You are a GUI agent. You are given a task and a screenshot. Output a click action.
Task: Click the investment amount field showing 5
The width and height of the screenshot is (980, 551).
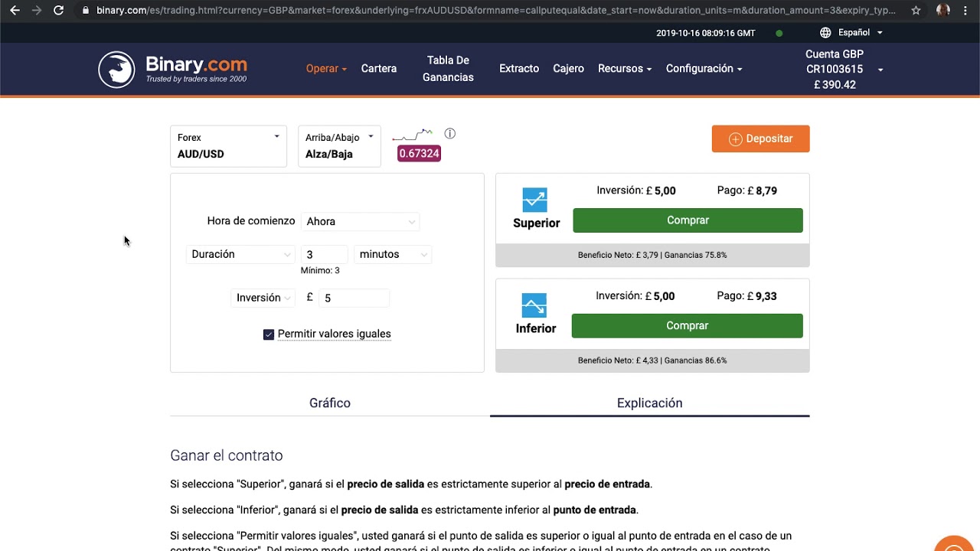tap(354, 298)
